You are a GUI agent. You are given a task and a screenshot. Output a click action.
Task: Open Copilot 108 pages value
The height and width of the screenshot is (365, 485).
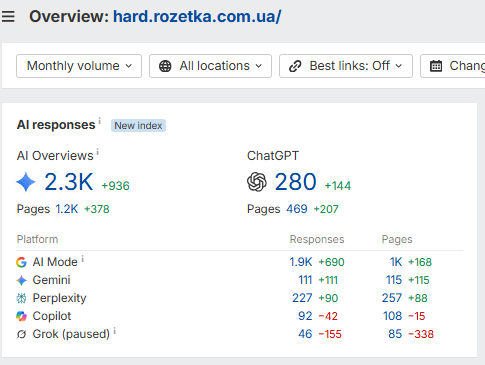(x=393, y=316)
